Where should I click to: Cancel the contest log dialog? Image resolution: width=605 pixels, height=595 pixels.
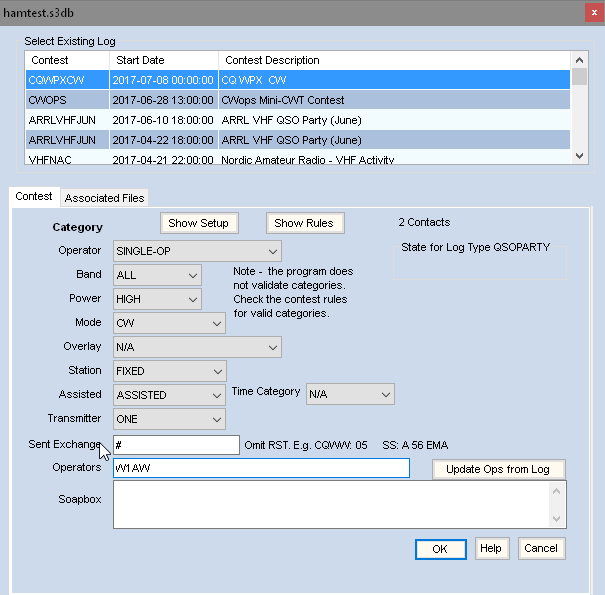click(541, 548)
